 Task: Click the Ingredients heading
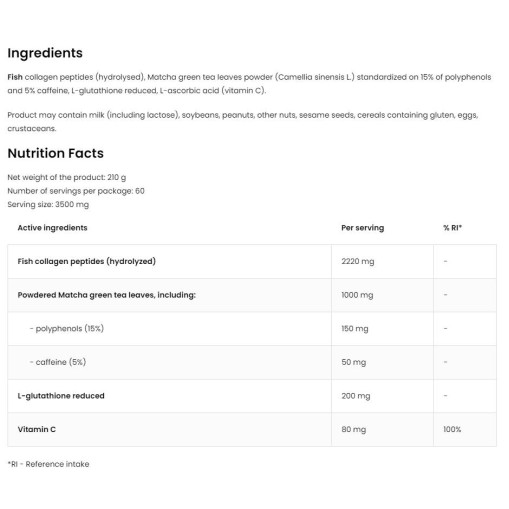45,53
